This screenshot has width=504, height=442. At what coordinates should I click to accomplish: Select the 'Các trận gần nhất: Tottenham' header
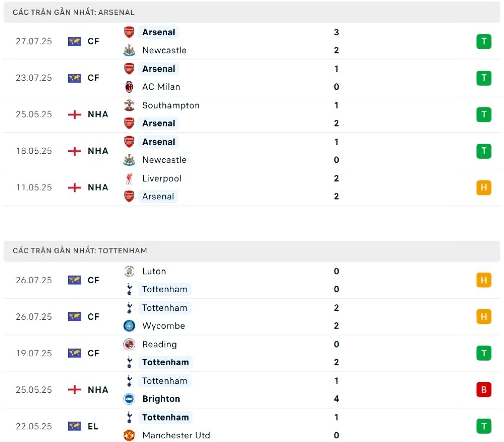[x=80, y=251]
